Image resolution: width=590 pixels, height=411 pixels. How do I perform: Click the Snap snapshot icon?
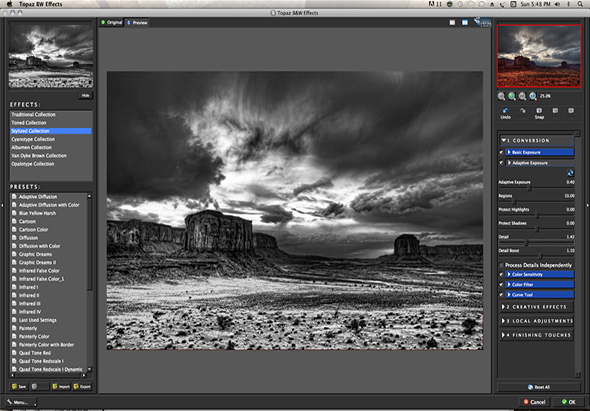click(x=539, y=111)
